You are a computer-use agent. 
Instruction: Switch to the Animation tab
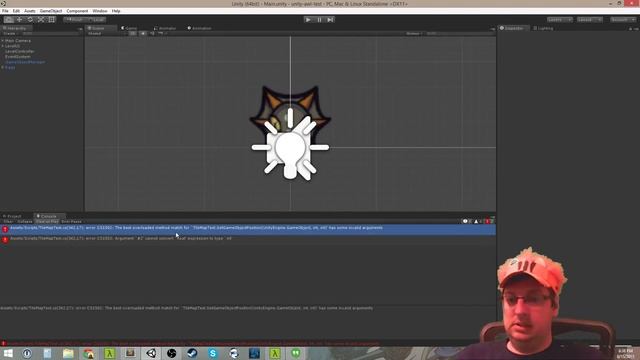click(x=199, y=28)
